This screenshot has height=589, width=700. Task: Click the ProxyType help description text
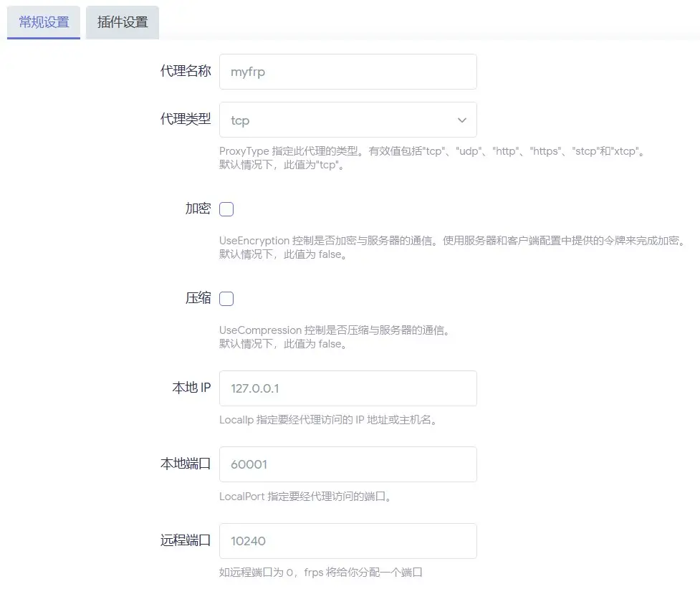coord(432,158)
